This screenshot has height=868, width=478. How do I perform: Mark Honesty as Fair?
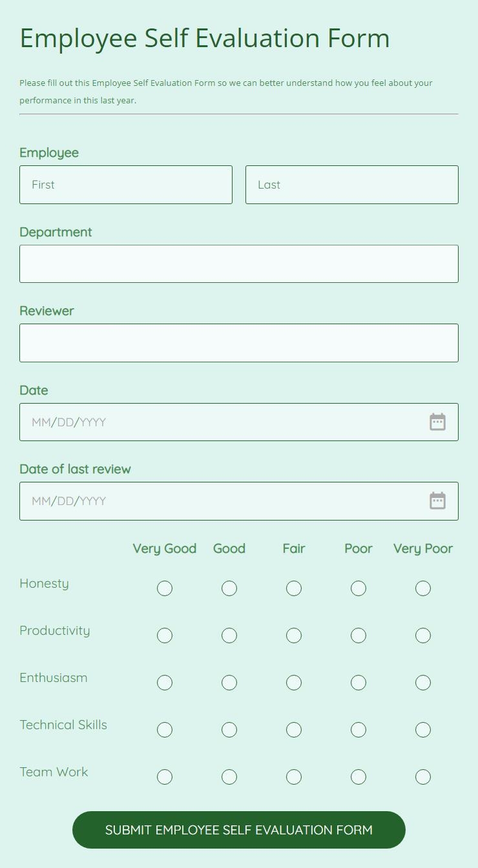coord(294,588)
